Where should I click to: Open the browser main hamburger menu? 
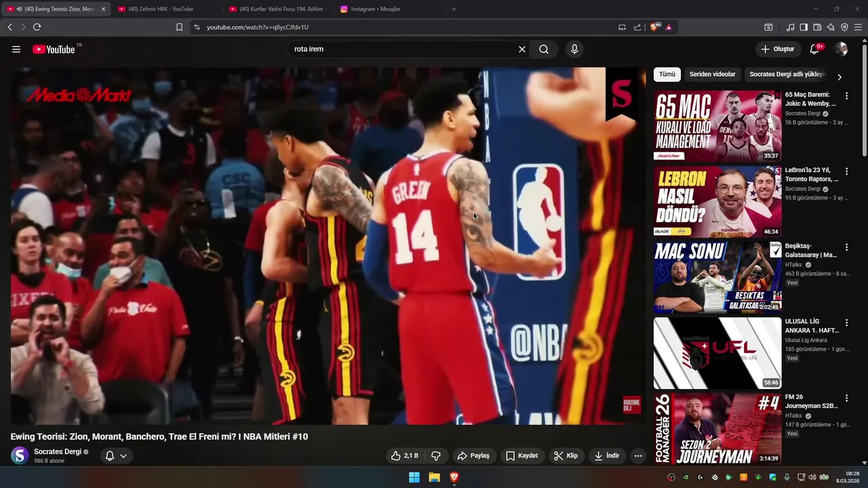click(x=858, y=27)
